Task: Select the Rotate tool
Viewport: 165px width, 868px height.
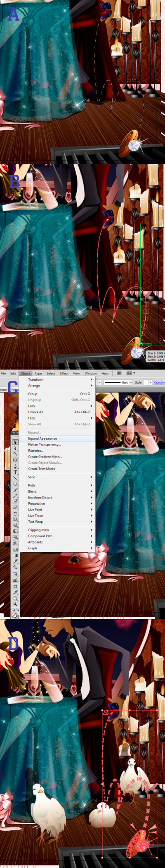Action: [x=15, y=514]
